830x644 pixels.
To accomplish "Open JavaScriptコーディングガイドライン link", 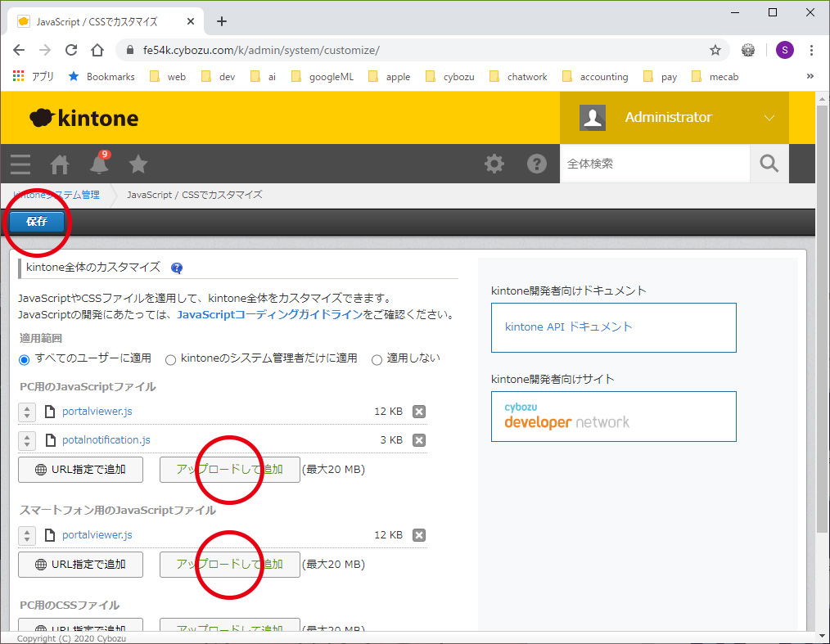I will point(269,315).
